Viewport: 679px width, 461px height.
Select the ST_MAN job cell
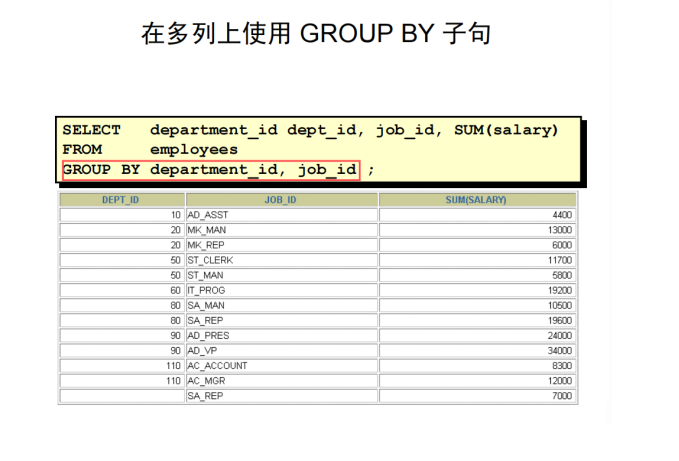(x=281, y=275)
